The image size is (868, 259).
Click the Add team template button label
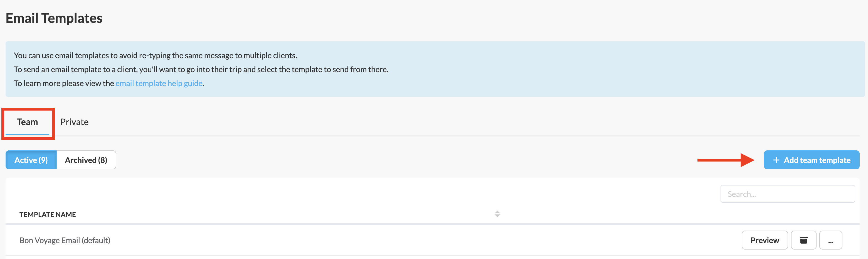(x=817, y=160)
